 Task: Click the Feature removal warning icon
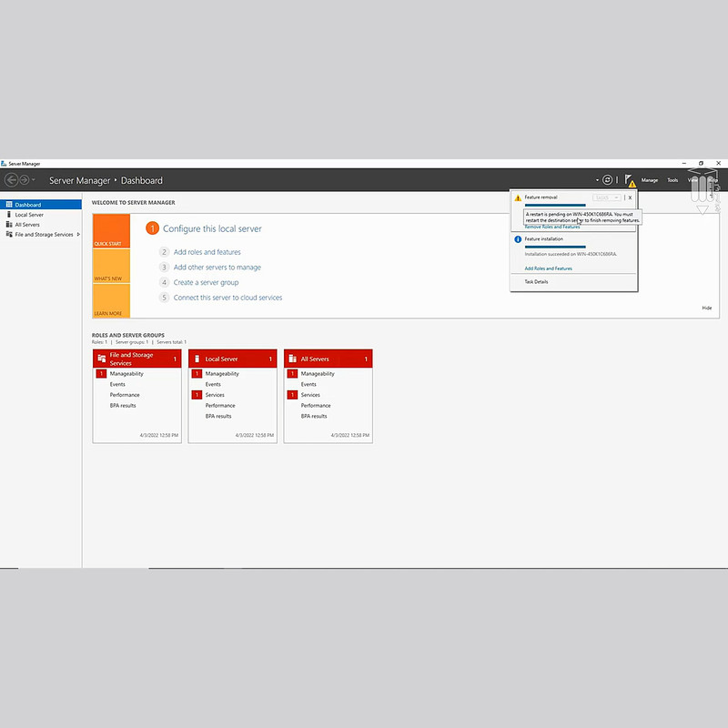(x=518, y=198)
